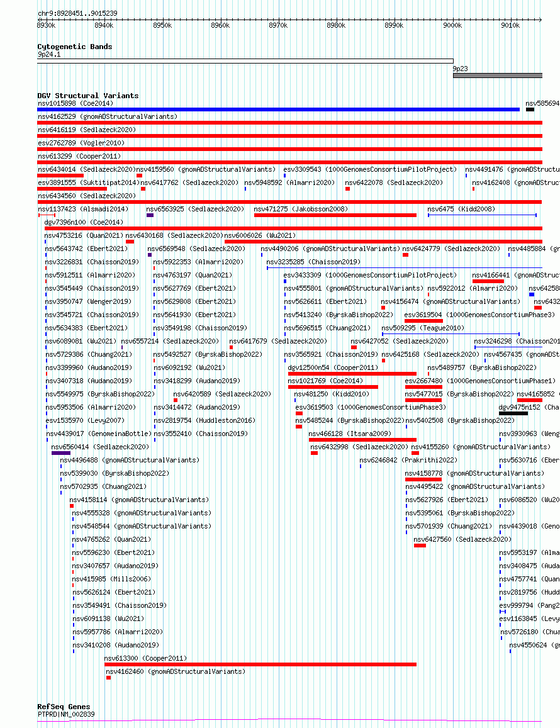Click esv2667480 1000GenomesConsortiumPhase1 label

(480, 381)
